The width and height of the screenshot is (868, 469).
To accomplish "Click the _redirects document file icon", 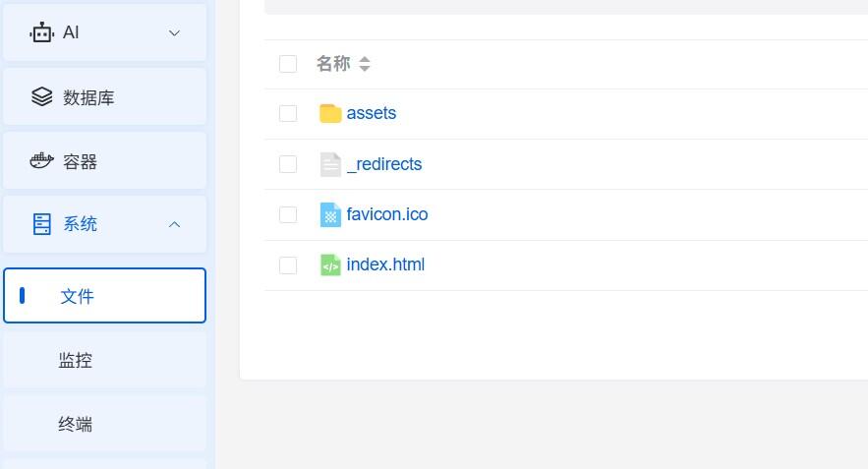I will (330, 164).
